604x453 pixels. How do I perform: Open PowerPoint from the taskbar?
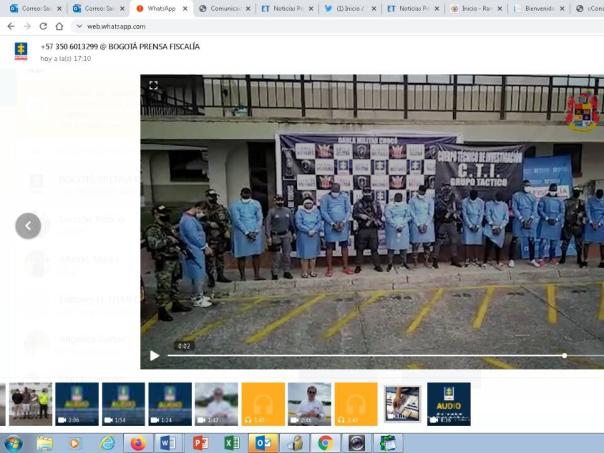coord(200,442)
